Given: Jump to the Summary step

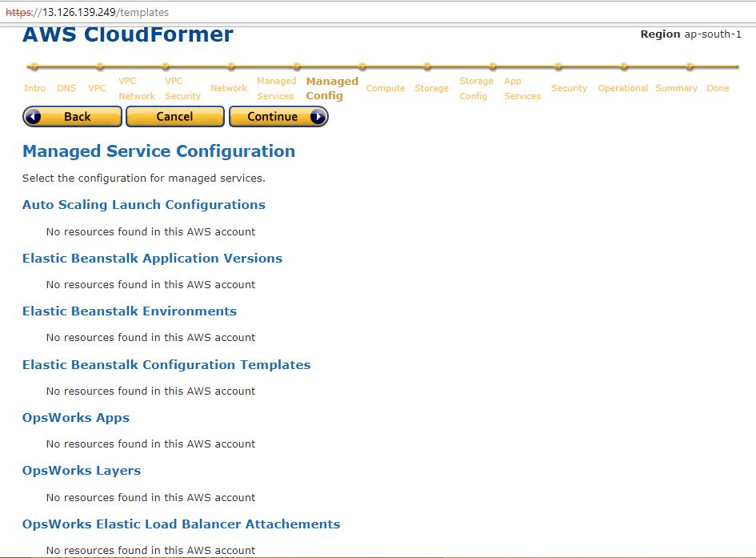Looking at the screenshot, I should click(x=676, y=88).
